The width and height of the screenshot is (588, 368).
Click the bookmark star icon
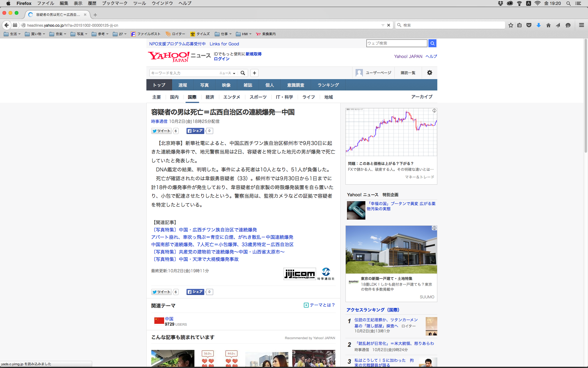tap(511, 25)
